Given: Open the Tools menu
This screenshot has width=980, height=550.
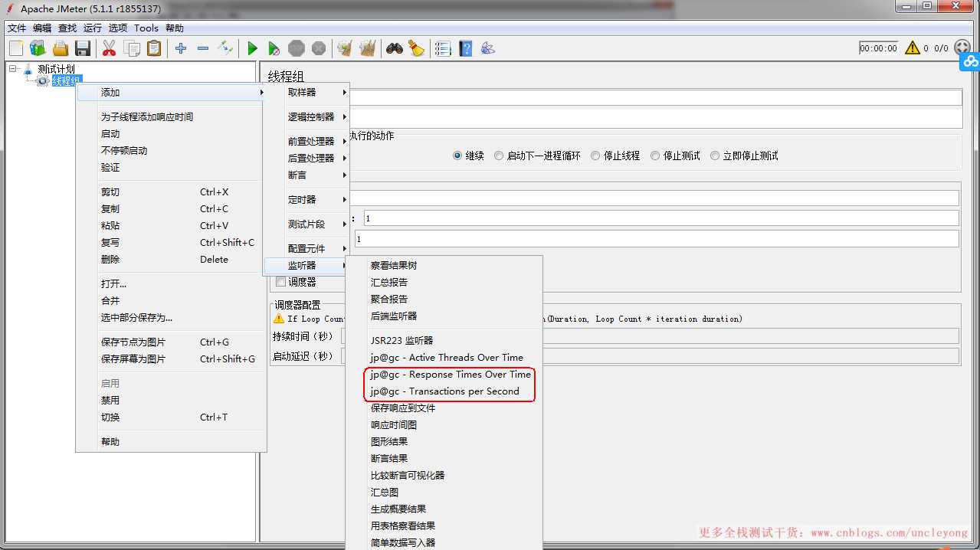Looking at the screenshot, I should [146, 28].
